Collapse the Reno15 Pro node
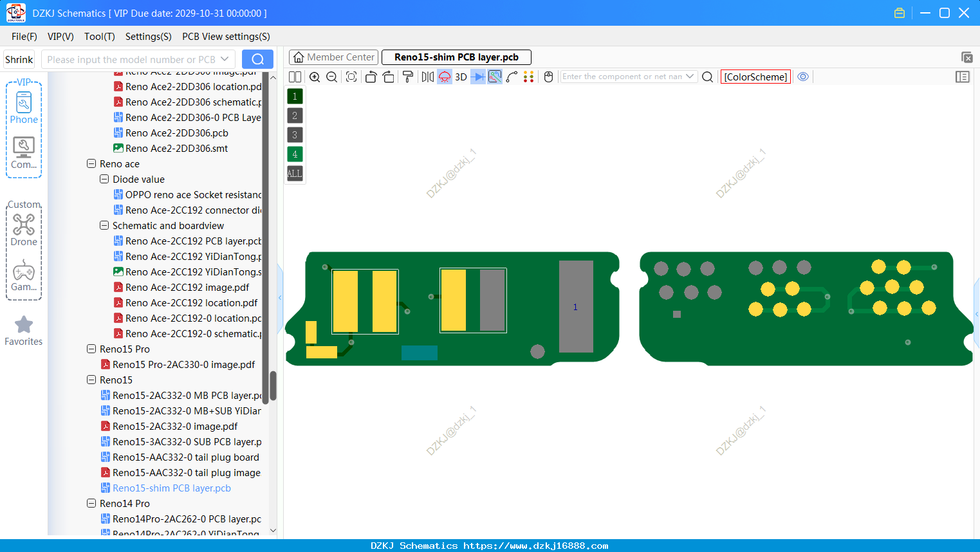980x552 pixels. coord(91,349)
